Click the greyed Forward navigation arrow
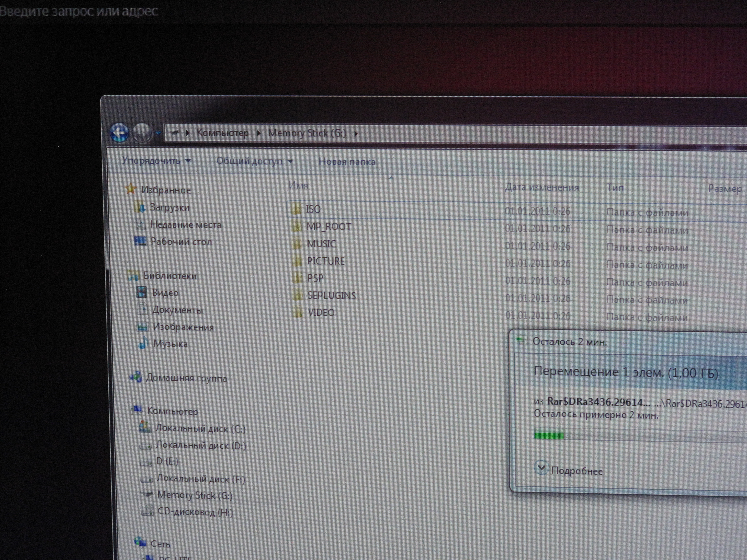 (x=142, y=133)
